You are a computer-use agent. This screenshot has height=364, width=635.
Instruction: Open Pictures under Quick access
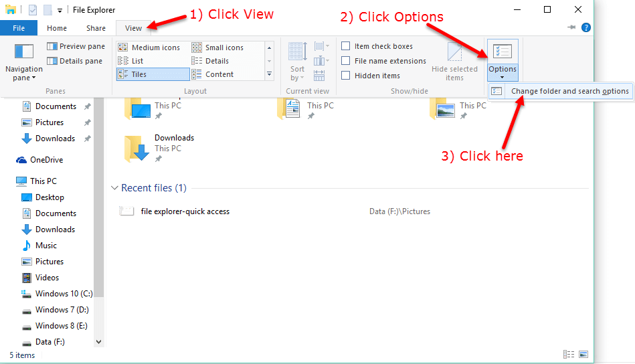click(50, 122)
